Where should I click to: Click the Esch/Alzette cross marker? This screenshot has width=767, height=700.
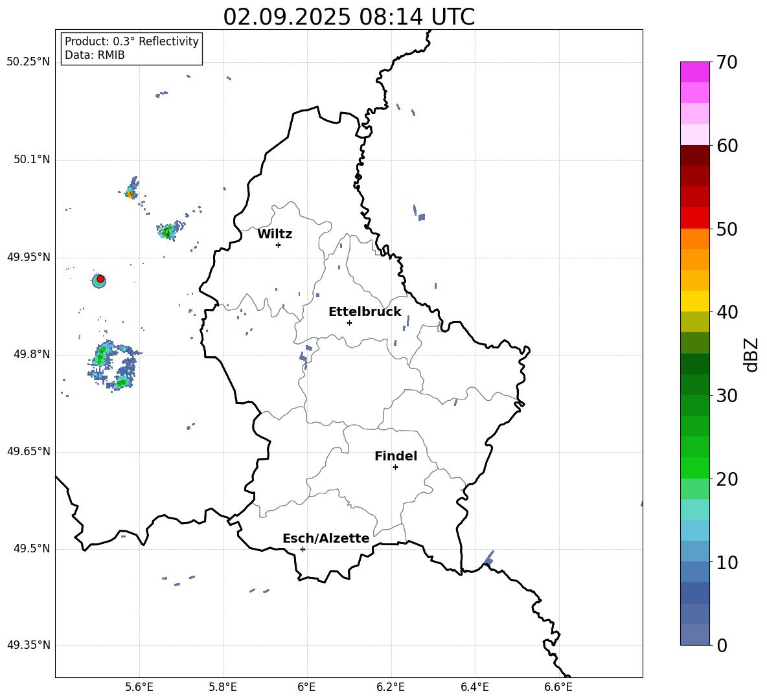coord(303,549)
